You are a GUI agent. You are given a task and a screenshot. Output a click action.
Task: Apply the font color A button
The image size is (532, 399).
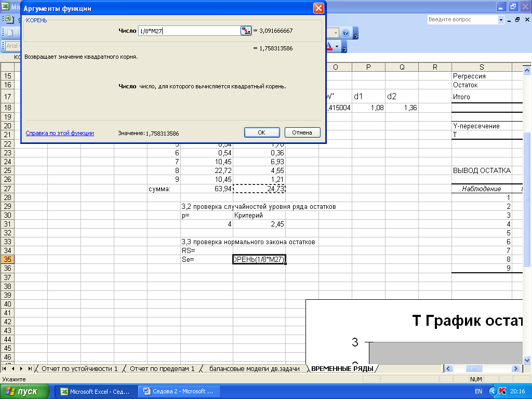[329, 46]
